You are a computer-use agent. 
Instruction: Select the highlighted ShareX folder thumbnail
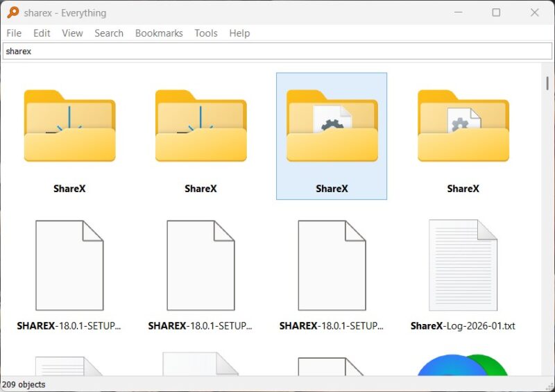[x=332, y=126]
